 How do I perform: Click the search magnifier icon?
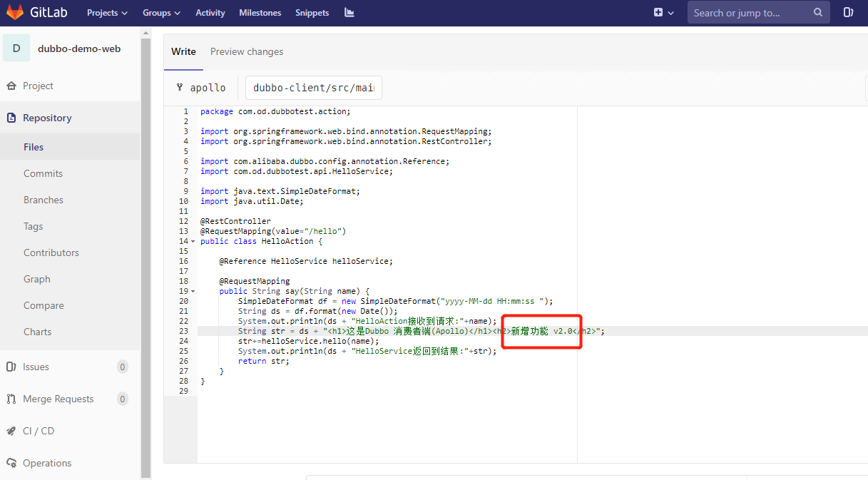tap(817, 13)
